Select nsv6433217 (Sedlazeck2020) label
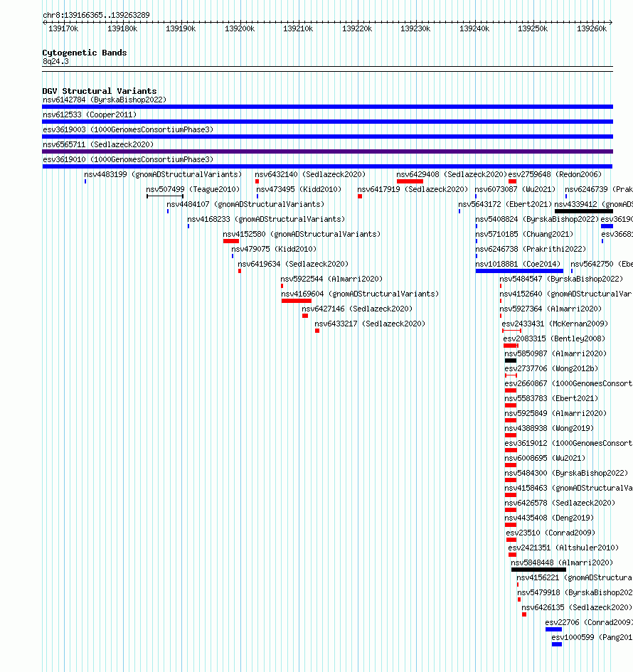The width and height of the screenshot is (633, 672). (370, 324)
